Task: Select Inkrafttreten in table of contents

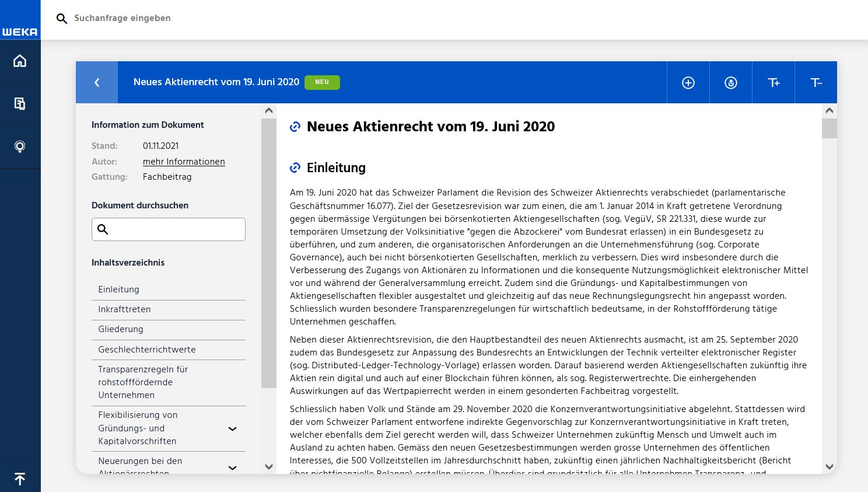Action: click(x=124, y=309)
